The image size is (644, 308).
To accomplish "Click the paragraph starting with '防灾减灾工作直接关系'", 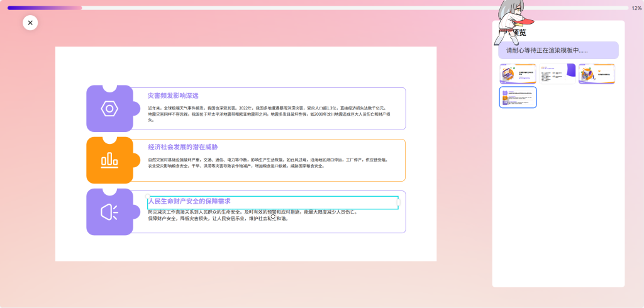I will pos(252,215).
